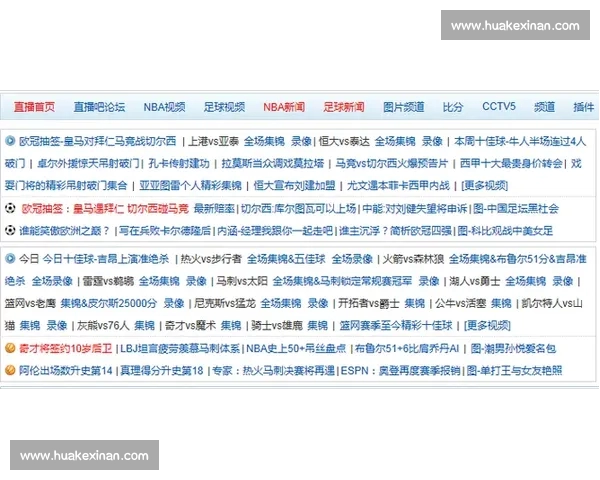Open link 恒大宣布刘建加盟
600x480 pixels.
point(294,186)
